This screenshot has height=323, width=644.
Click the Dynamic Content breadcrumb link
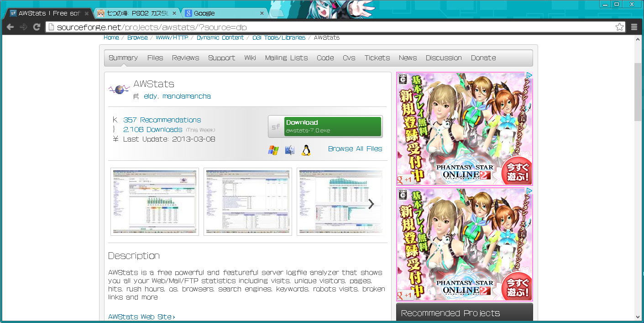point(220,37)
